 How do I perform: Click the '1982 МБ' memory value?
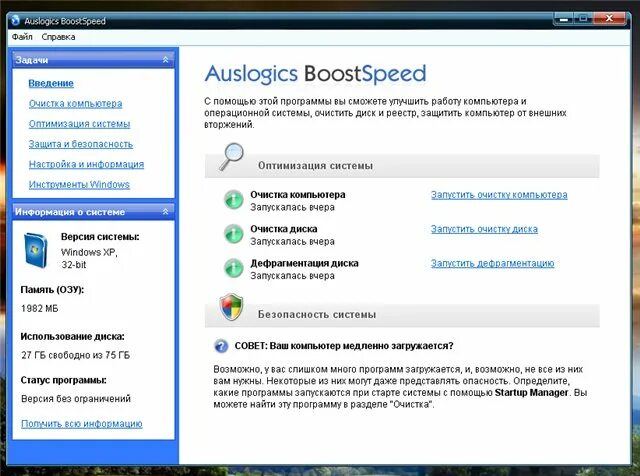tap(40, 308)
